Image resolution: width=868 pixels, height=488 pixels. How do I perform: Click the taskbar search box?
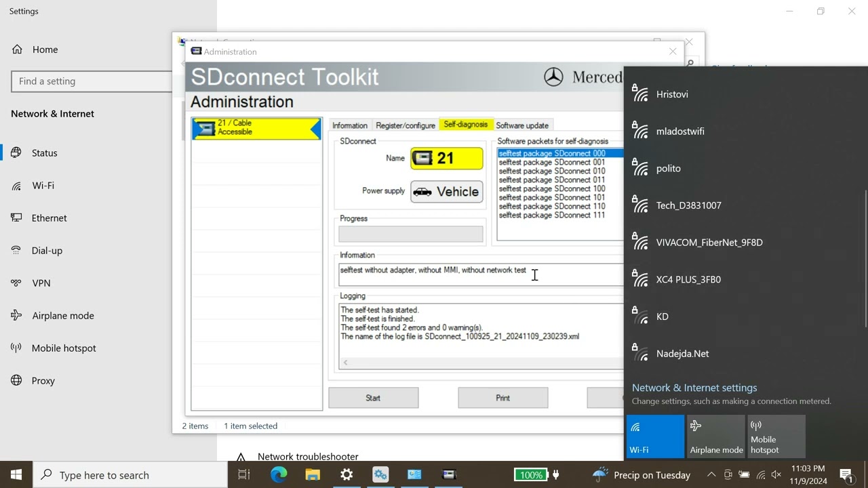coord(130,474)
